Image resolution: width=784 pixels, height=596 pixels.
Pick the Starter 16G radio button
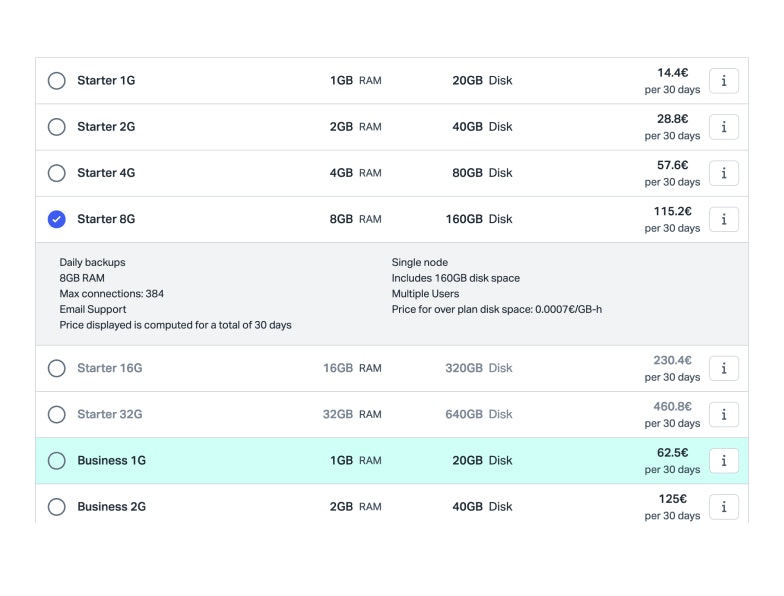pyautogui.click(x=57, y=368)
